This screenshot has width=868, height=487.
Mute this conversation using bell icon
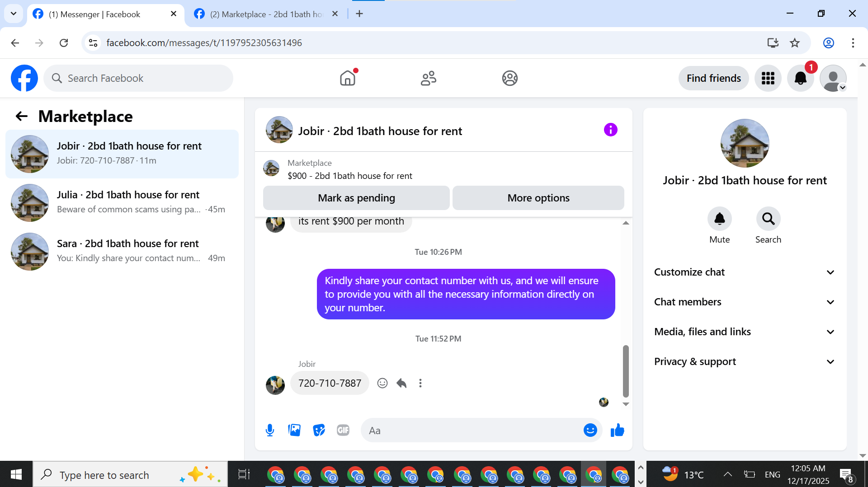pyautogui.click(x=719, y=219)
